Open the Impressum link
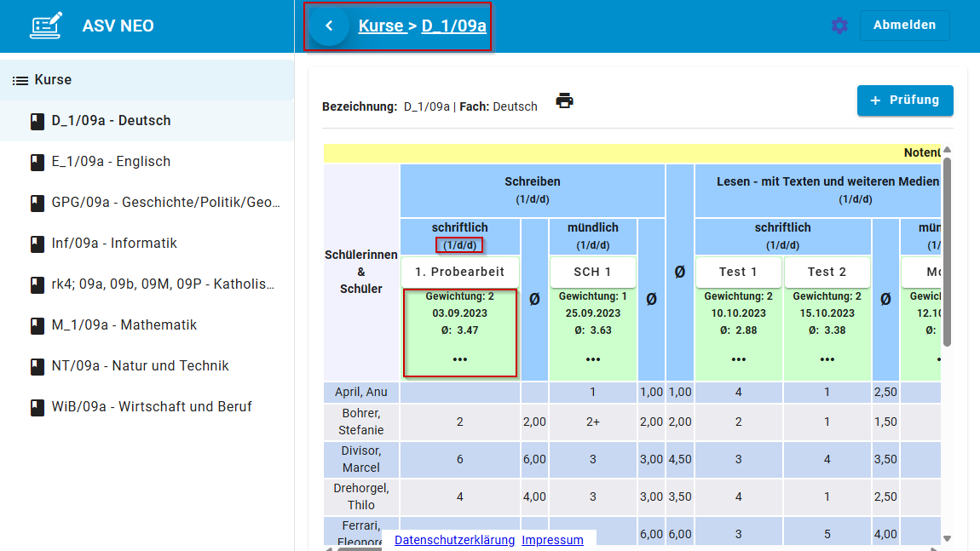The height and width of the screenshot is (551, 980). [552, 540]
